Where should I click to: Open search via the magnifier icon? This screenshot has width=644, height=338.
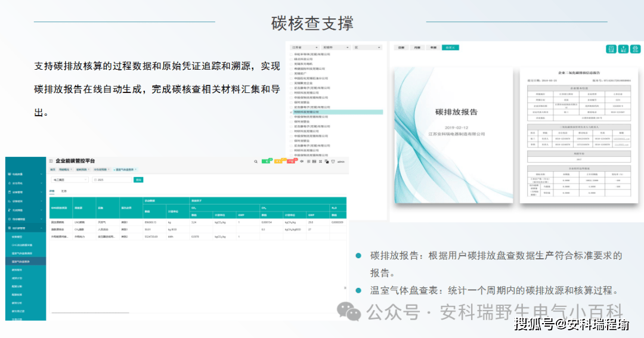(x=256, y=162)
